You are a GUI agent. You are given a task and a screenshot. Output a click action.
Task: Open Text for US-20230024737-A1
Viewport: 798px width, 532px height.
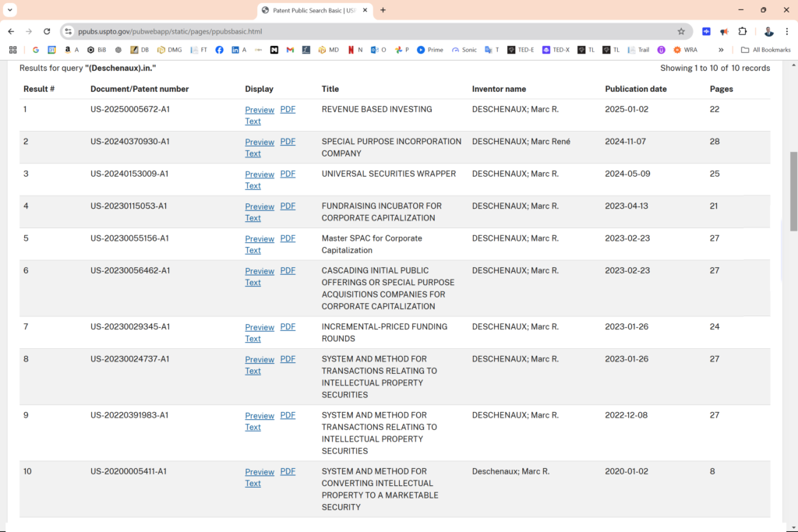pos(253,371)
